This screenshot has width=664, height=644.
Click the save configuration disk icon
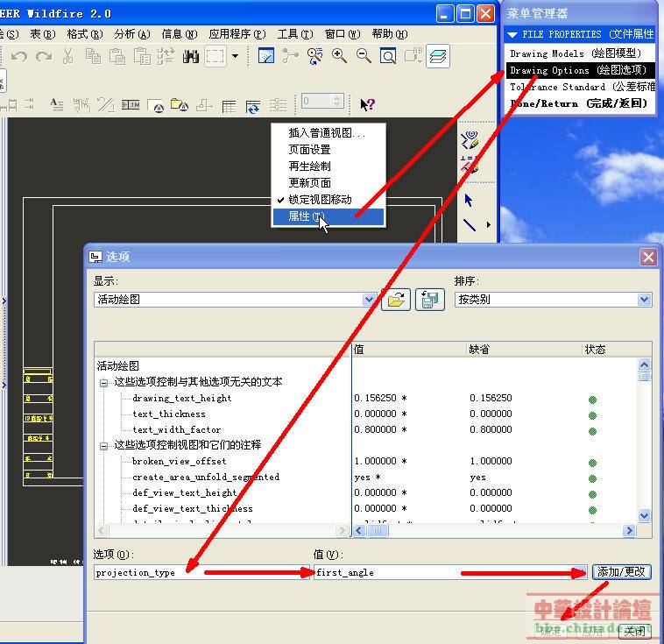pyautogui.click(x=429, y=300)
